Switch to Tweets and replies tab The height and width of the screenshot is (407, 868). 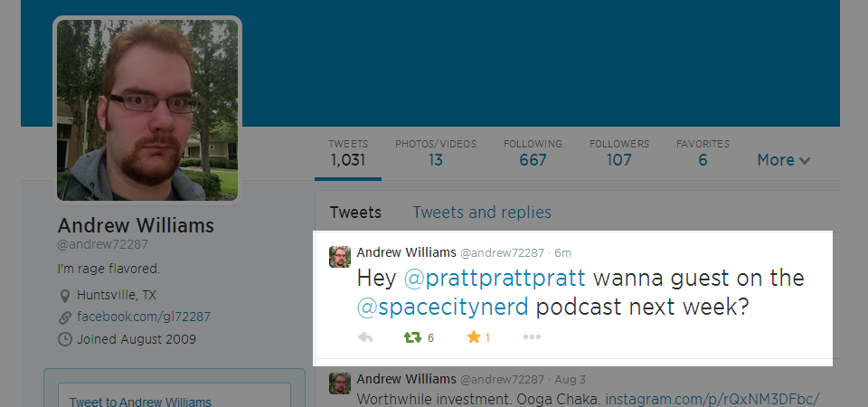pos(482,213)
